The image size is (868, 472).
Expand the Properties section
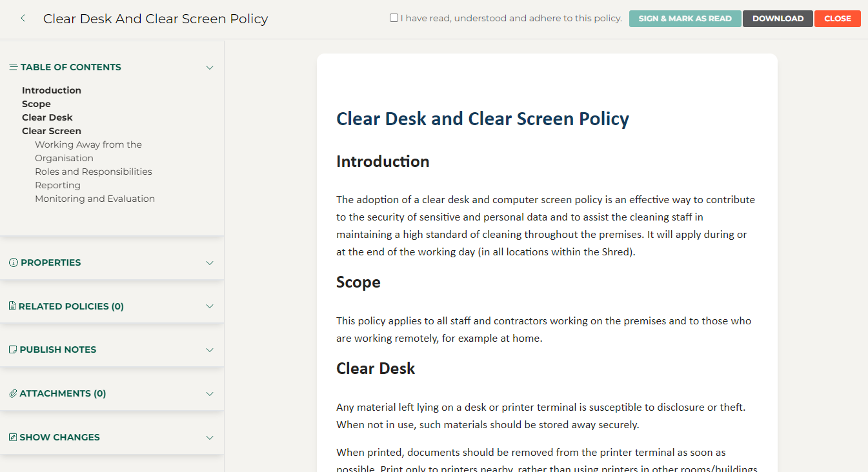pos(209,262)
